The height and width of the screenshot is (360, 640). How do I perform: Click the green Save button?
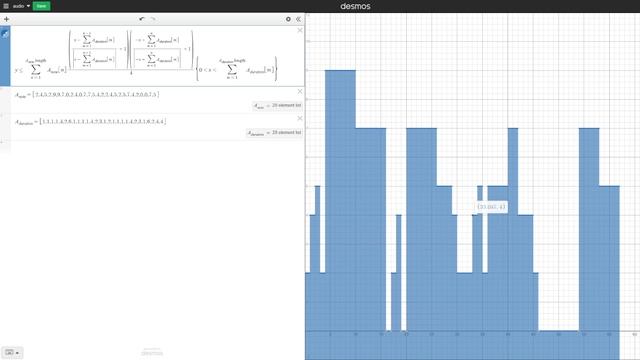pos(41,6)
